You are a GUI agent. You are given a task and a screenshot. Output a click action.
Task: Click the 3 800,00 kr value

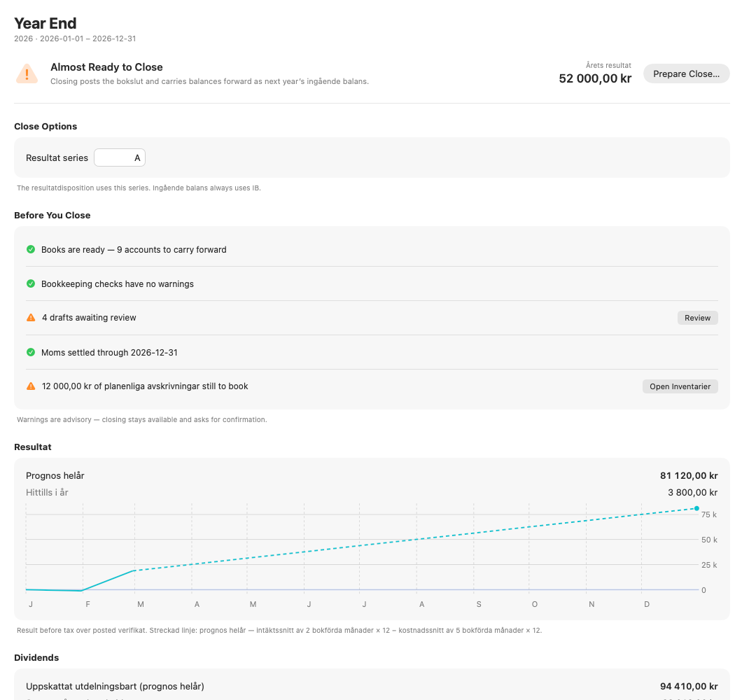[x=692, y=493]
